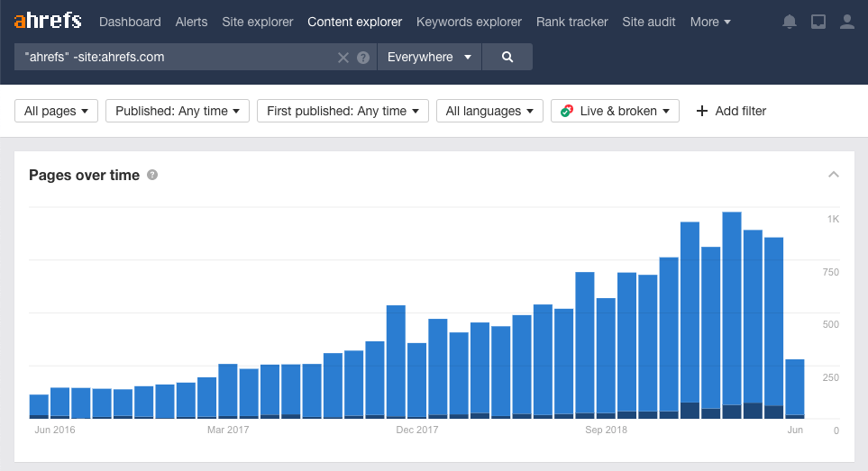Open the Live & broken dropdown
This screenshot has height=471, width=868.
pos(615,111)
